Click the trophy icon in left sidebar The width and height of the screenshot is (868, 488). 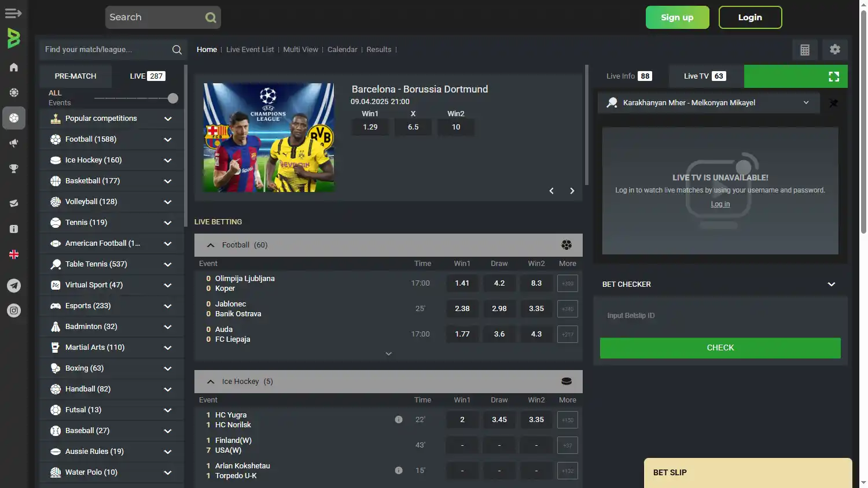click(x=14, y=169)
